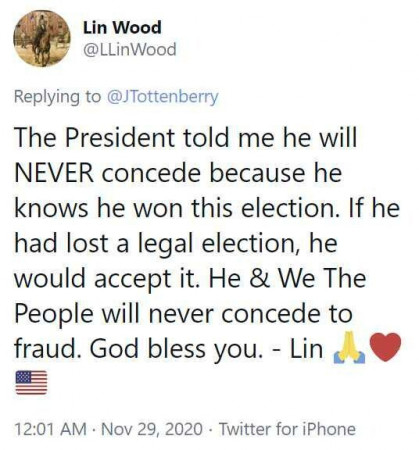Click the "People will never concede to" line
The width and height of the screenshot is (419, 450).
tap(183, 314)
